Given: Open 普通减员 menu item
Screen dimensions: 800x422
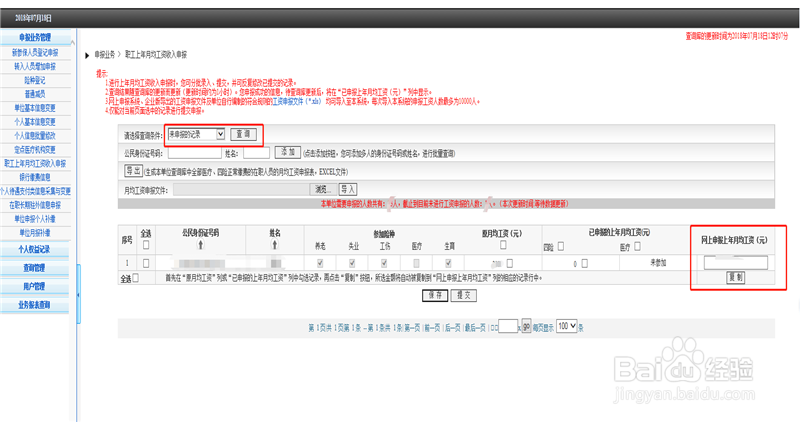Looking at the screenshot, I should (35, 94).
